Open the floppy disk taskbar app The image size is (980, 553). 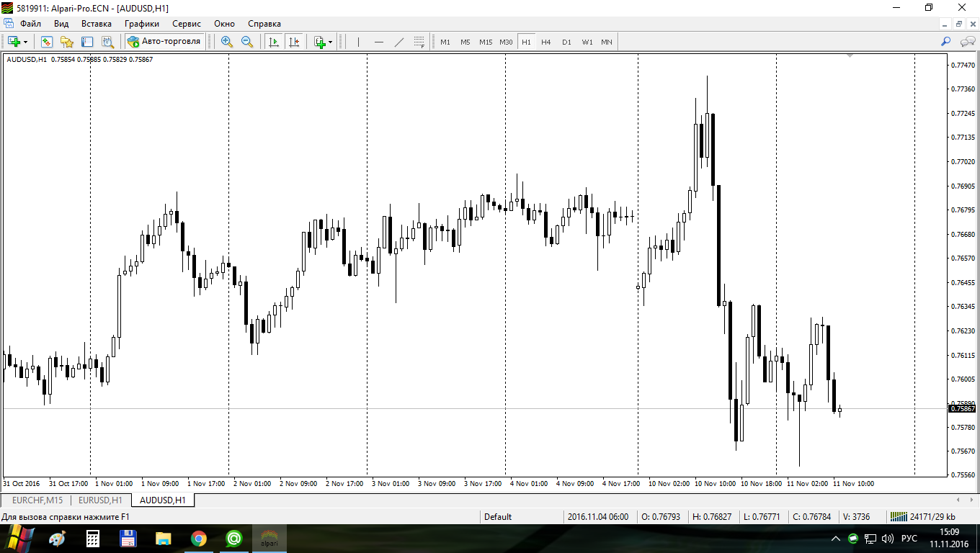pos(128,538)
